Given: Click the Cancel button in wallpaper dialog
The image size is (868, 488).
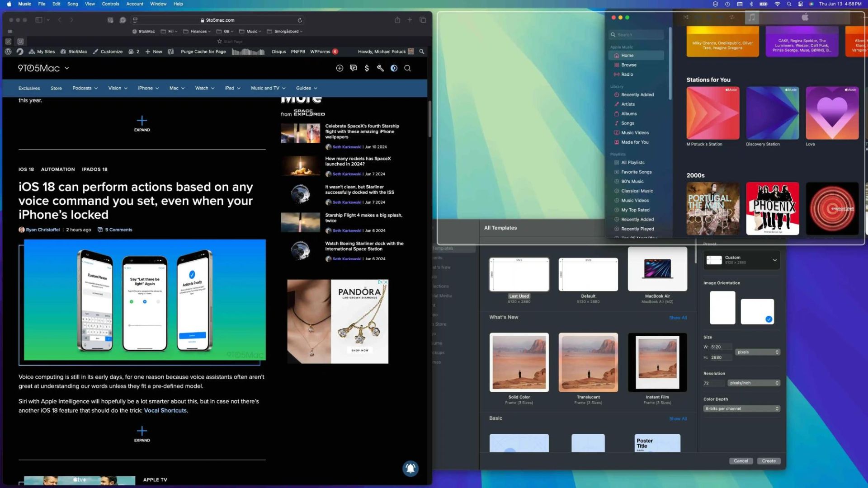Looking at the screenshot, I should pos(741,460).
